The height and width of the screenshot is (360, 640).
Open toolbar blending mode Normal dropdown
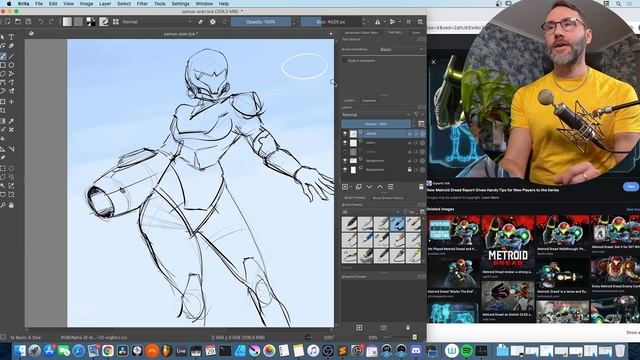click(157, 22)
